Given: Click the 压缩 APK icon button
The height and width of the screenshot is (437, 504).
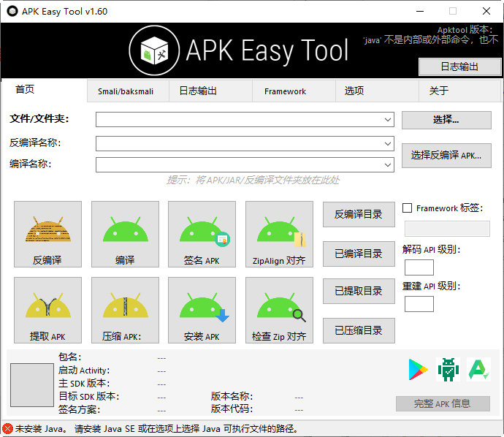Looking at the screenshot, I should [x=125, y=311].
